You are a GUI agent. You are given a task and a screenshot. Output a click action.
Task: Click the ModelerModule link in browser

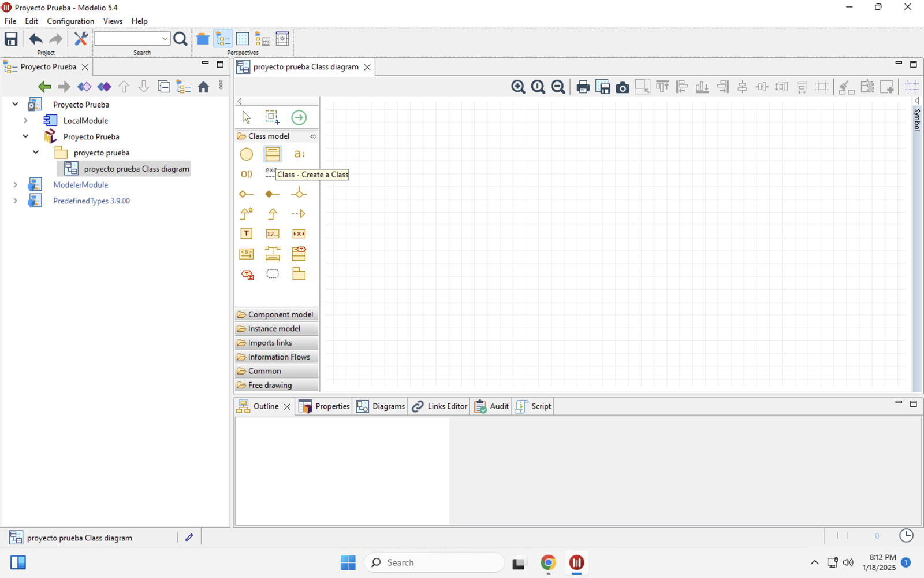pyautogui.click(x=80, y=185)
